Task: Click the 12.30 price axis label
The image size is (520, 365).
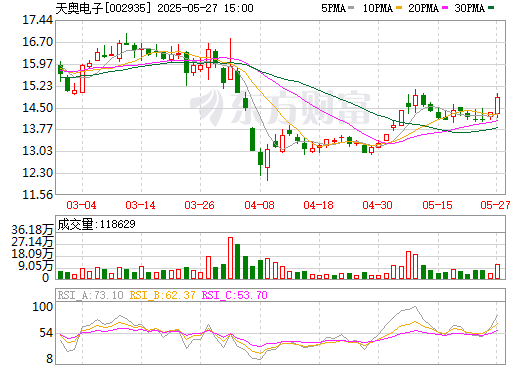Action: point(37,173)
